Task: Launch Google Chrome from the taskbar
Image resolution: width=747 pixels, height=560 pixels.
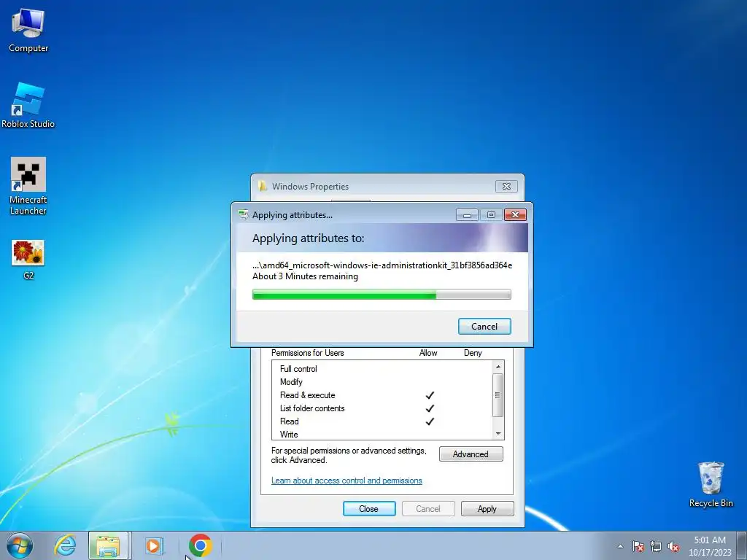Action: click(200, 545)
